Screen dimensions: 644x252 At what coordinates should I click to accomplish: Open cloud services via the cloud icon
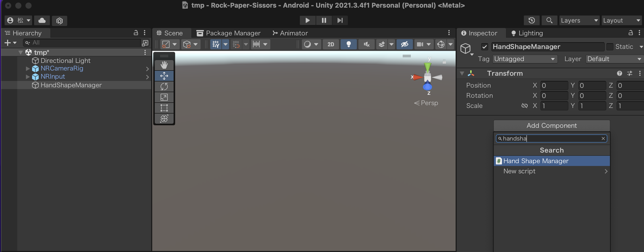click(x=42, y=20)
